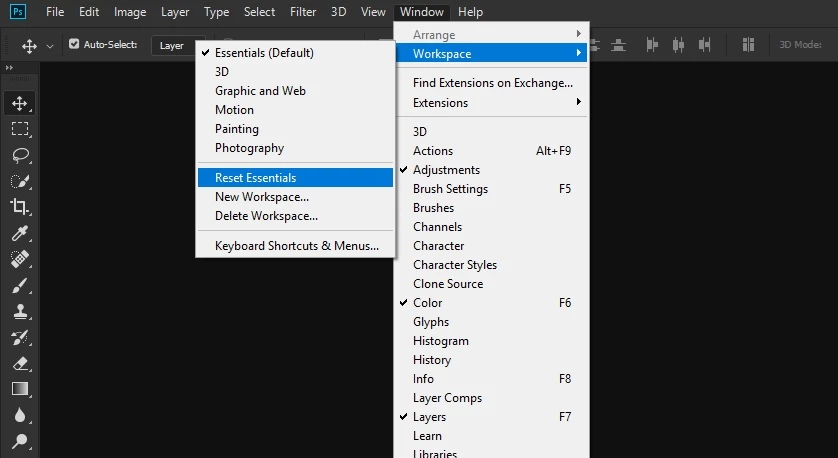
Task: Select the Brush tool
Action: coord(20,285)
